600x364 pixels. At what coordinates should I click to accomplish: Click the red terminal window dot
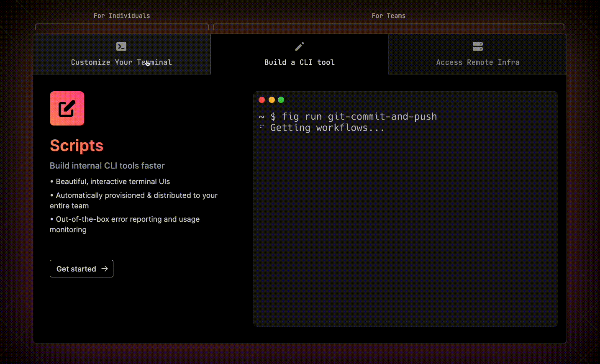pyautogui.click(x=262, y=100)
